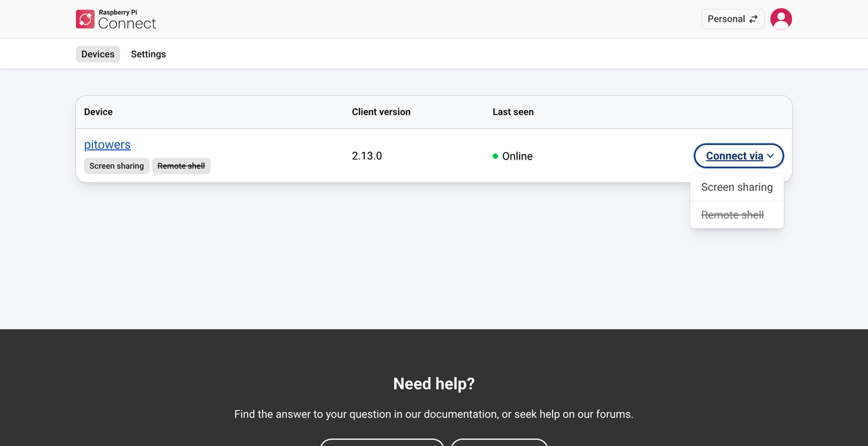Viewport: 868px width, 446px height.
Task: Open the Devices tab
Action: pyautogui.click(x=98, y=54)
